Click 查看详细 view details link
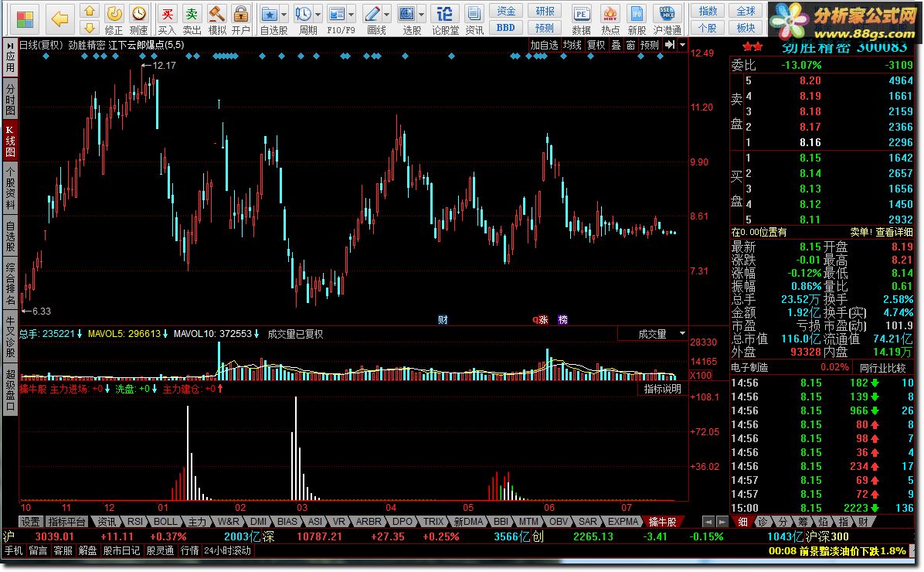 click(894, 233)
